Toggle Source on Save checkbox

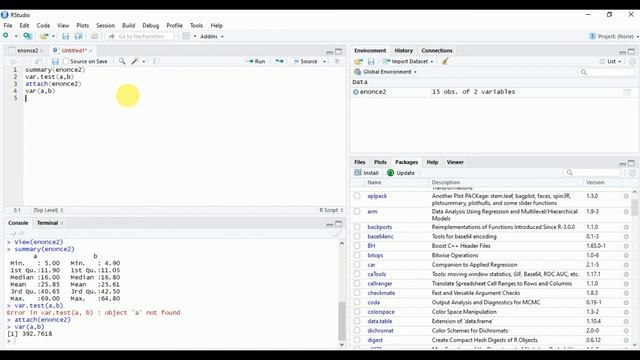[66, 61]
